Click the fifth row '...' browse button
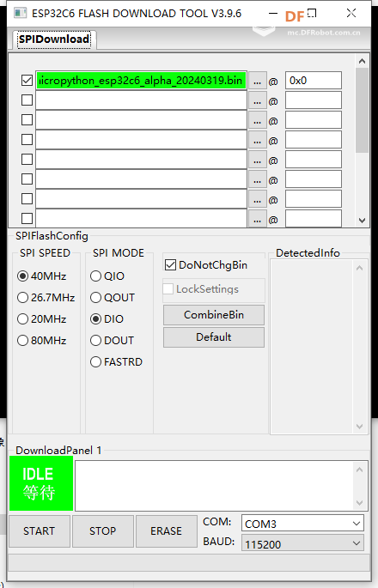 click(x=257, y=161)
